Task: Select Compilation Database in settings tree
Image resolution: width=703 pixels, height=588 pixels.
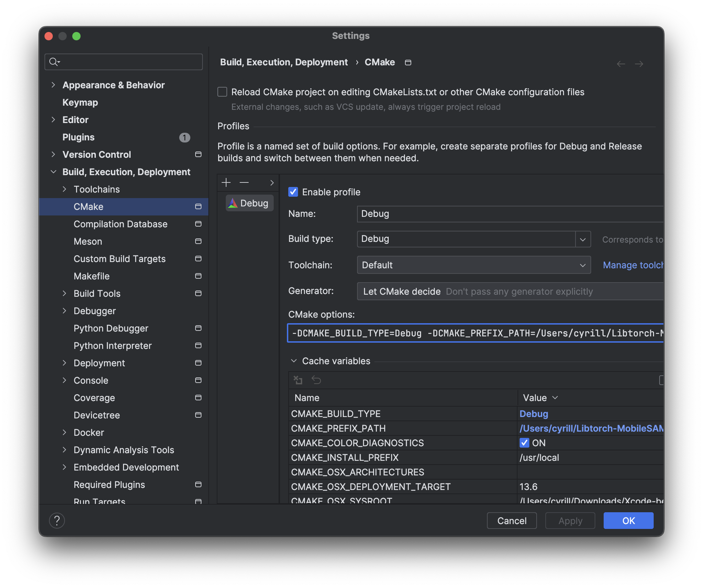Action: tap(120, 224)
